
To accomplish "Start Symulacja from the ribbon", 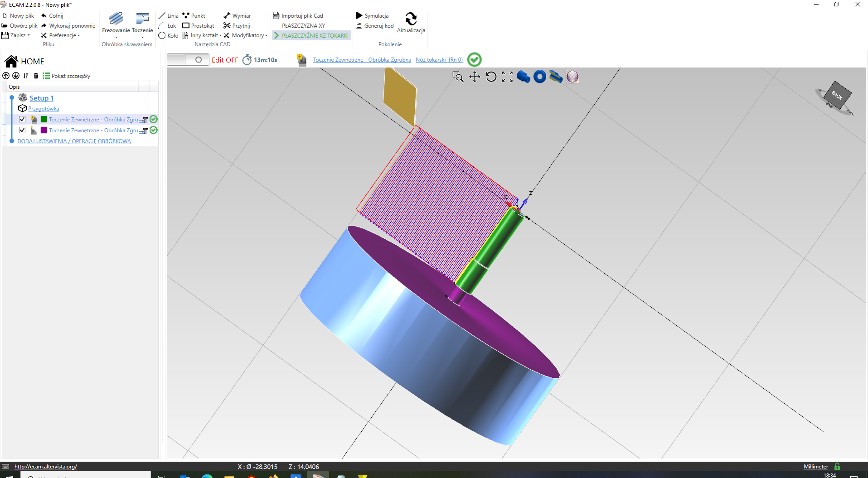I will pos(372,16).
